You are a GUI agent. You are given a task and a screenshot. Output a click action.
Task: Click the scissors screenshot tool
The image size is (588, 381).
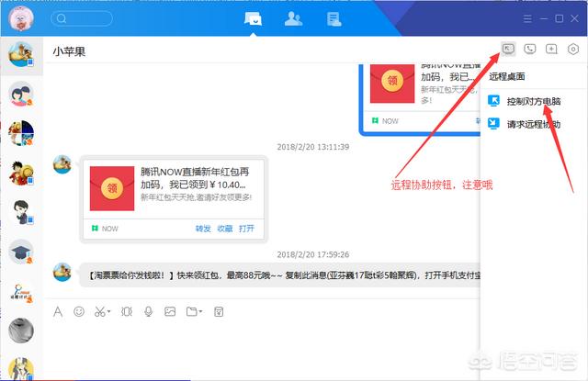pos(98,312)
